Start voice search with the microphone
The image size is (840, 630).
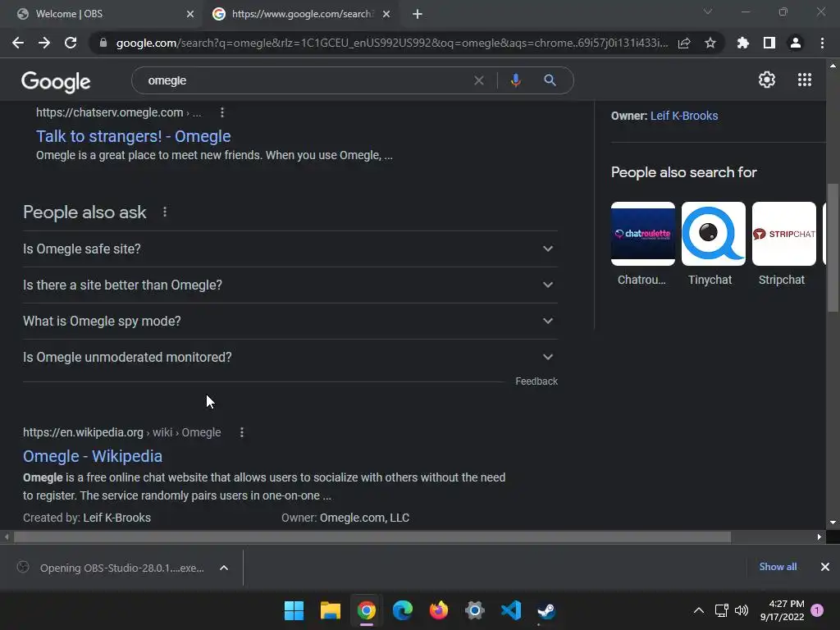click(515, 80)
